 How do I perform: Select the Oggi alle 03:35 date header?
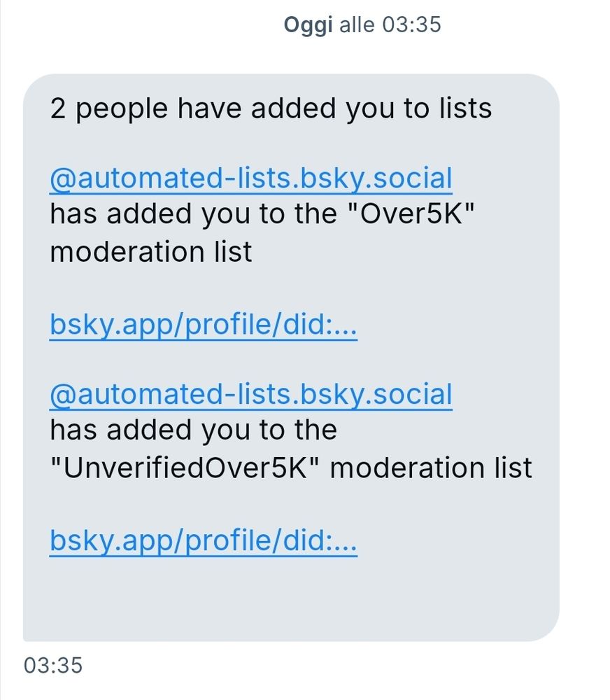(x=362, y=24)
